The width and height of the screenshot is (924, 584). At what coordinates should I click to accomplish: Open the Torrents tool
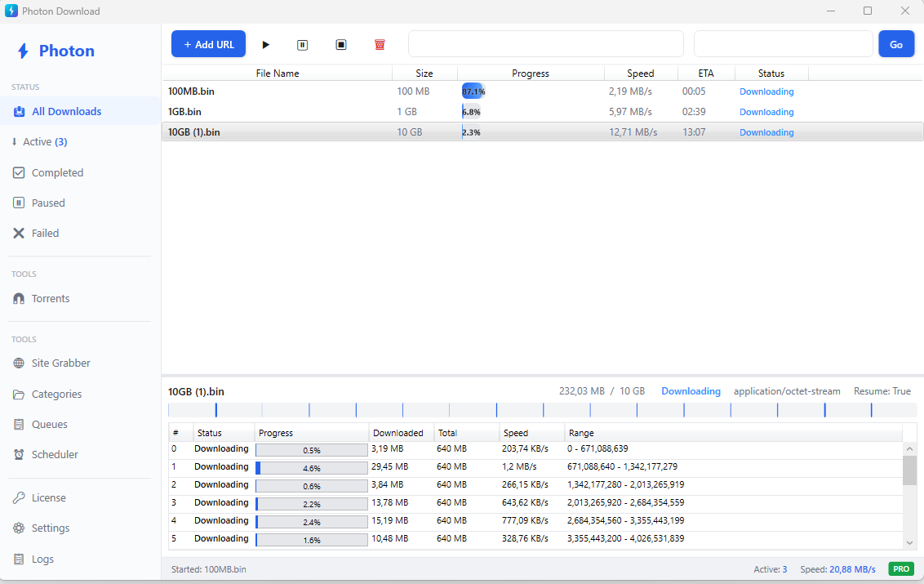80,298
